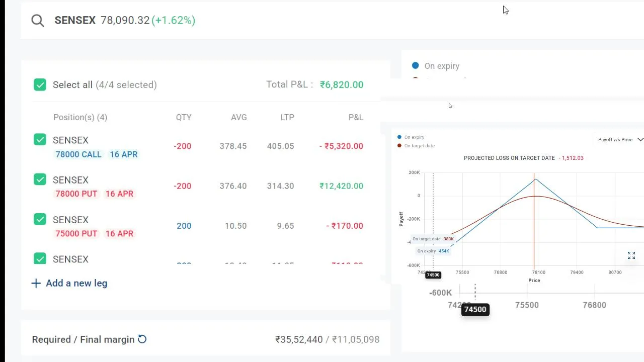Uncheck the SENSEX 78000 CALL position
The width and height of the screenshot is (644, 362).
[40, 140]
